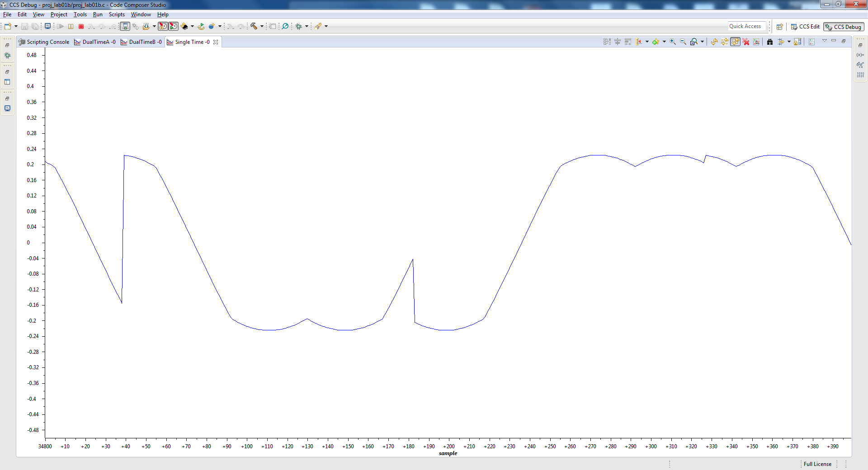Toggle the Continuous Refresh button
The image size is (868, 470).
pos(736,42)
